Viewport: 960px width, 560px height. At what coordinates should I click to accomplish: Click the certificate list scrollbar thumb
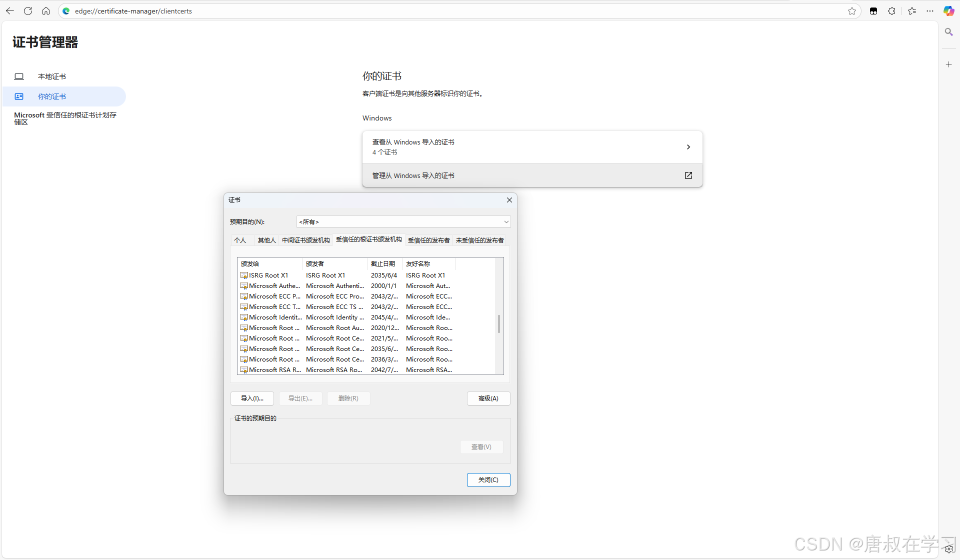click(x=498, y=324)
